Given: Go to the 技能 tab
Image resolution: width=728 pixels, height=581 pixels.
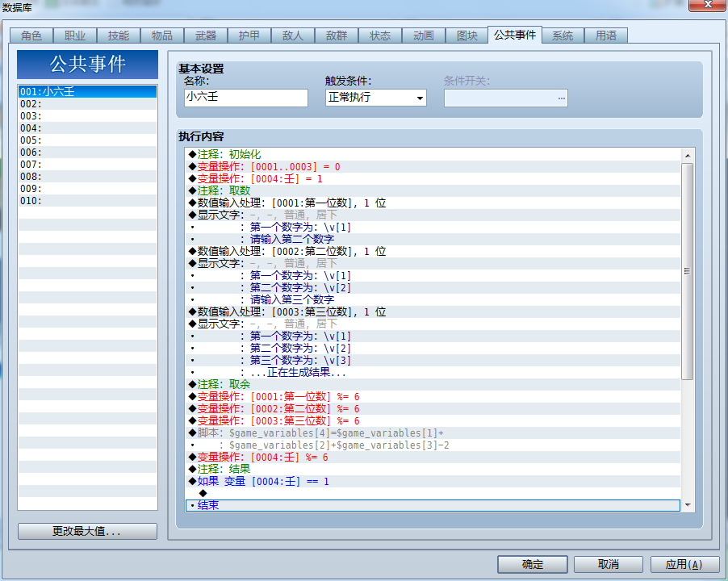Looking at the screenshot, I should pos(119,36).
